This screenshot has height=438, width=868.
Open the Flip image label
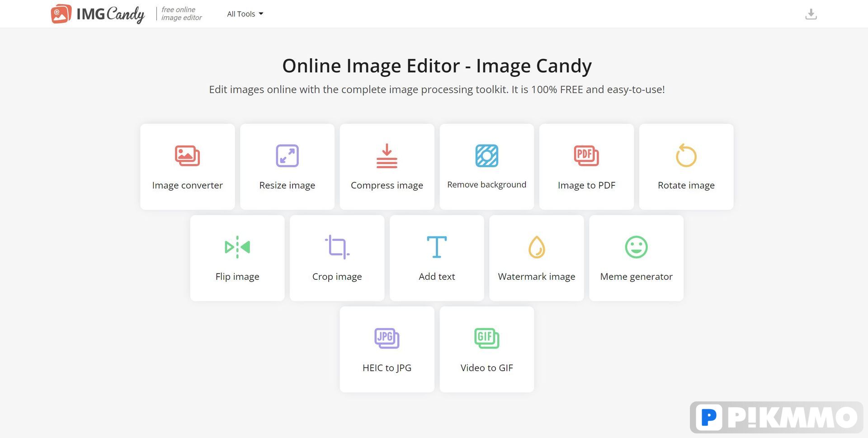(x=237, y=277)
